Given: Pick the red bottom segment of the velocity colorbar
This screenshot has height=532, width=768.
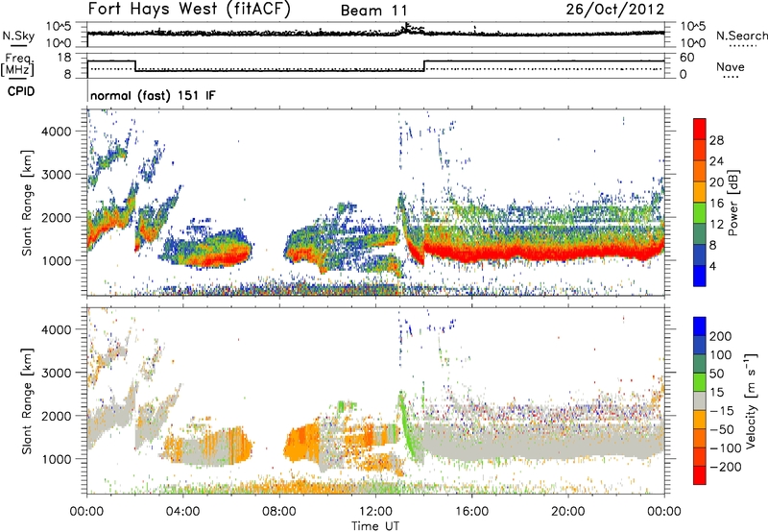Looking at the screenshot, I should coord(700,475).
